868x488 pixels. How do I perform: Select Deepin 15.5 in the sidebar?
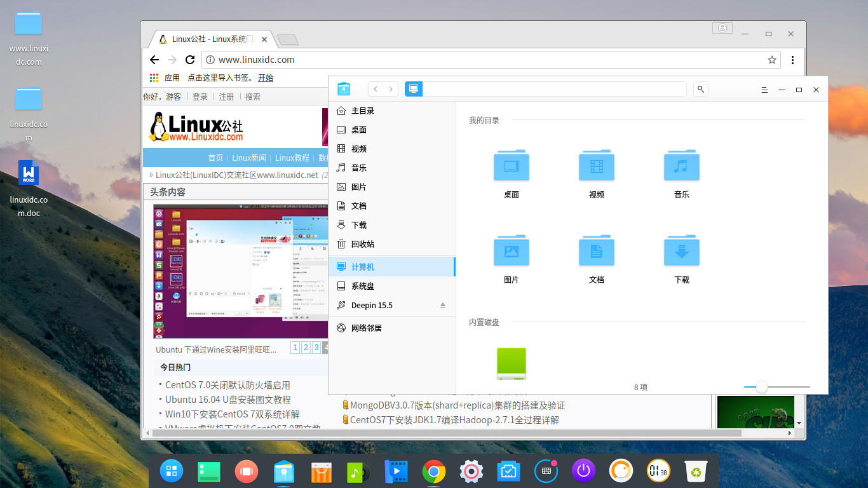coord(392,305)
